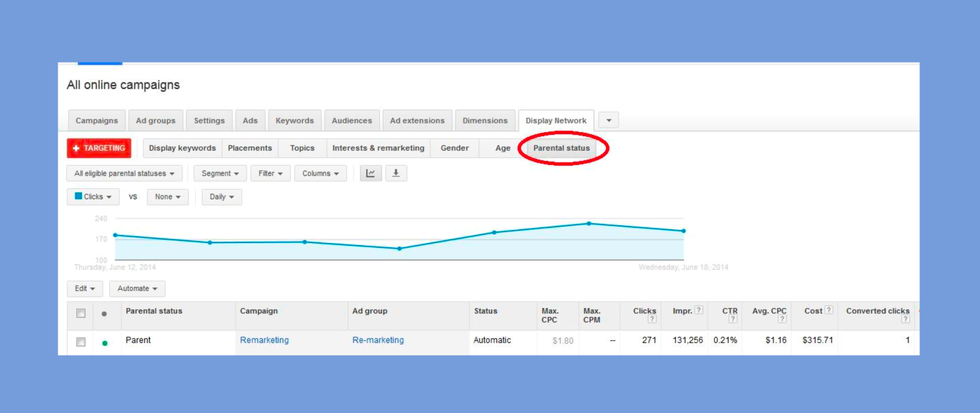The width and height of the screenshot is (980, 413).
Task: Expand the Segment dropdown
Action: (220, 173)
